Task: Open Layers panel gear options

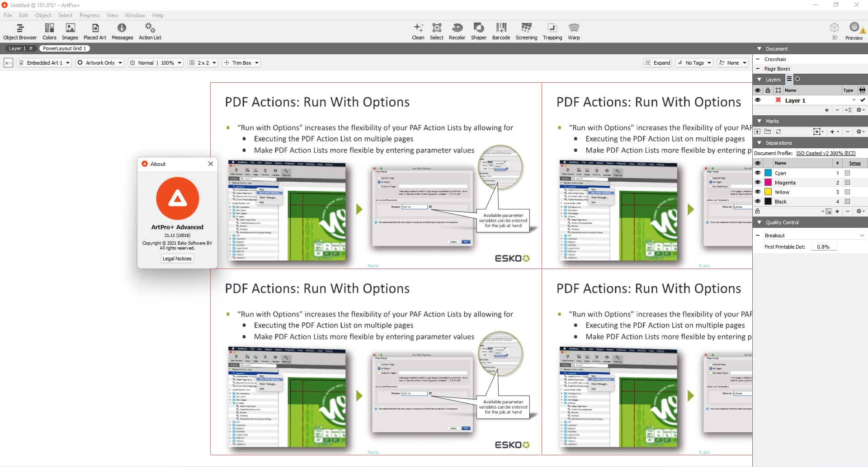Action: 860,110
